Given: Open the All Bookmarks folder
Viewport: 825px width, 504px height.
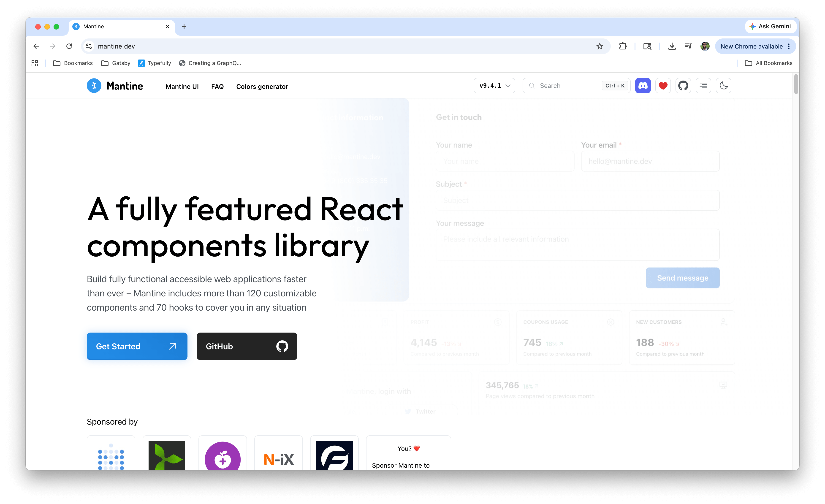Looking at the screenshot, I should [x=768, y=63].
